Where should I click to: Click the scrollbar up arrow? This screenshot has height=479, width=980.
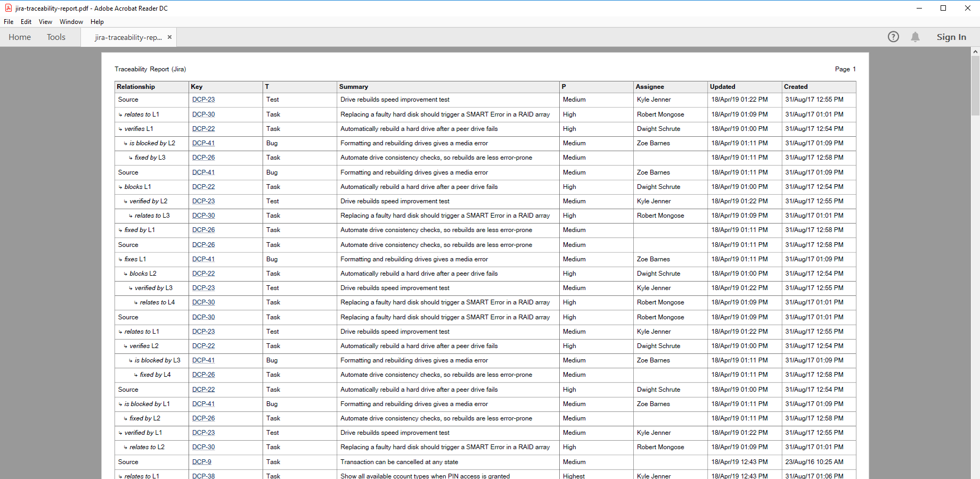(975, 51)
